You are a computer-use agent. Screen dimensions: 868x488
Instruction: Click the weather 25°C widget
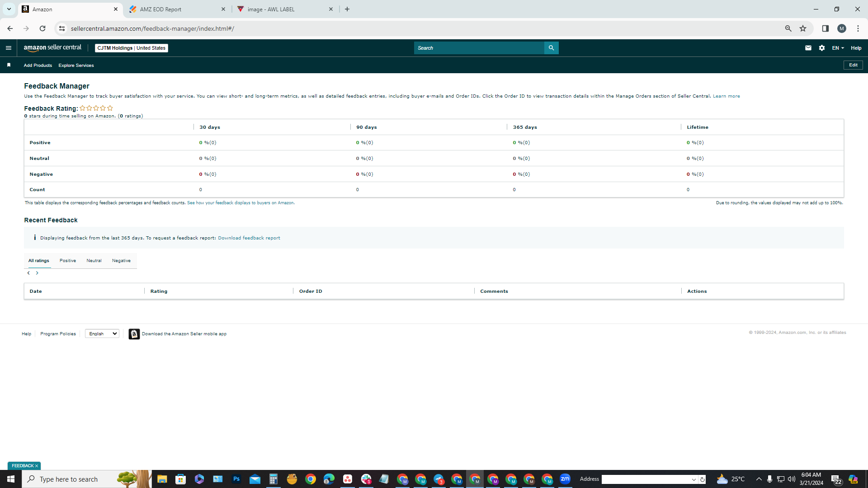[x=731, y=479]
